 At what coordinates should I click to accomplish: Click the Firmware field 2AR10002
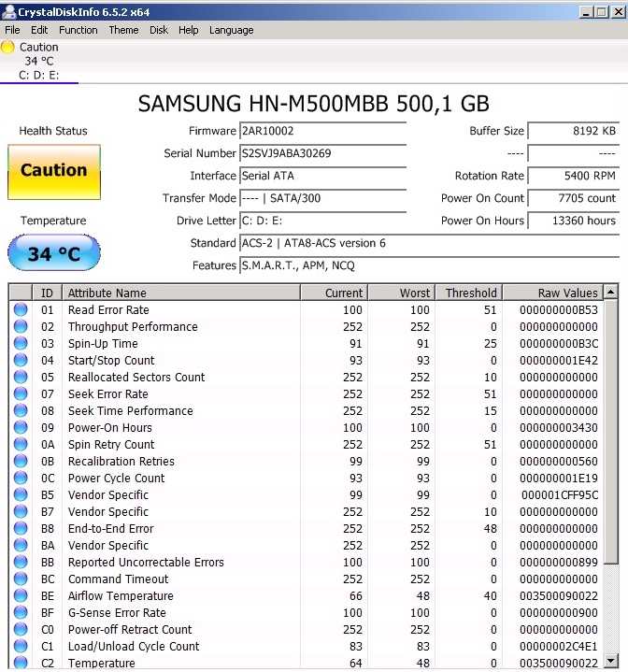(322, 131)
